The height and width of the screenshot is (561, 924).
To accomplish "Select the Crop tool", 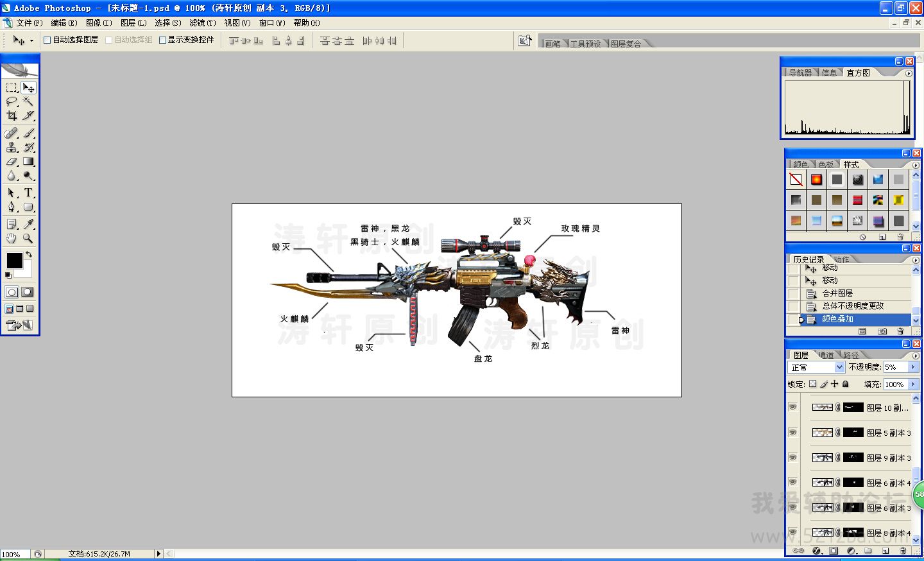I will (12, 116).
